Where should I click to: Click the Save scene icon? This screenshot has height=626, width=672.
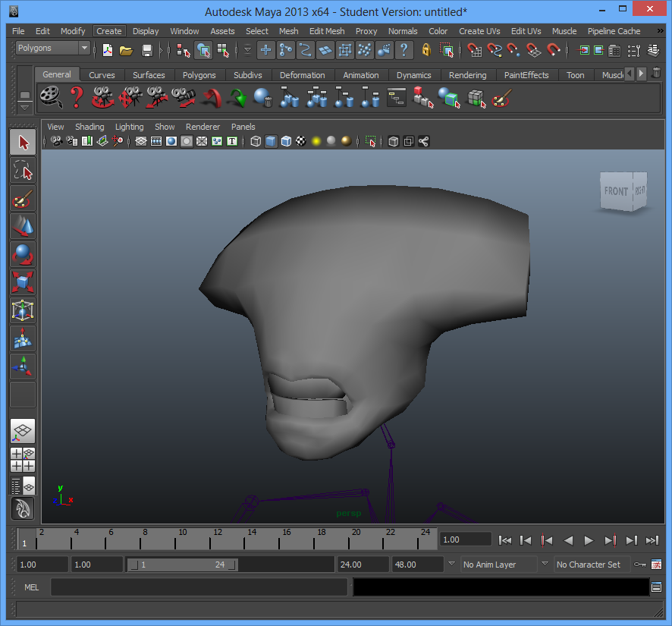[147, 50]
